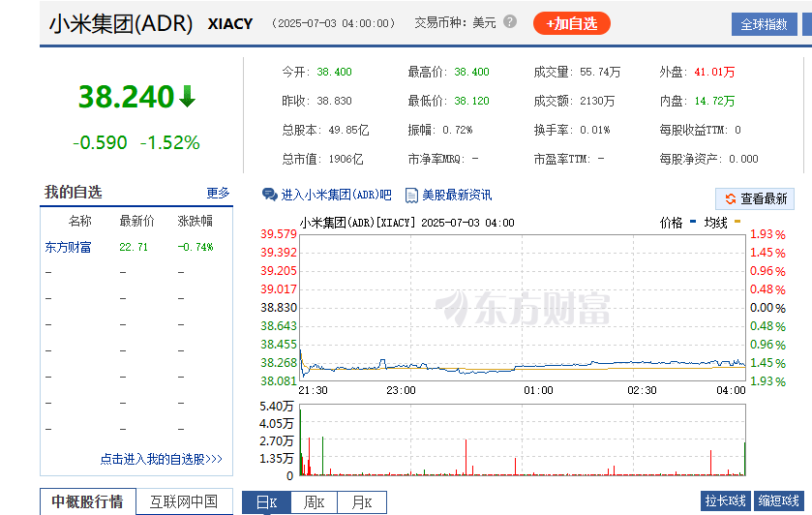This screenshot has width=812, height=515.
Task: Switch to 周K tab
Action: tap(314, 502)
